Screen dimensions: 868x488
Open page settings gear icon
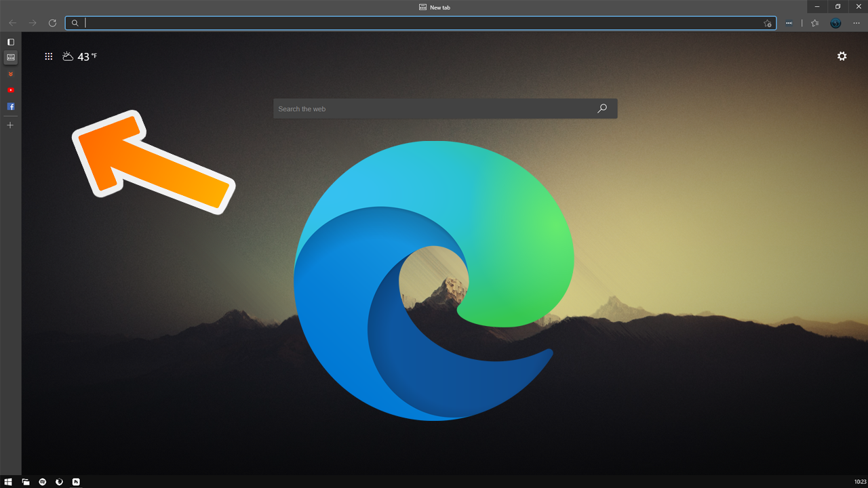pyautogui.click(x=842, y=56)
